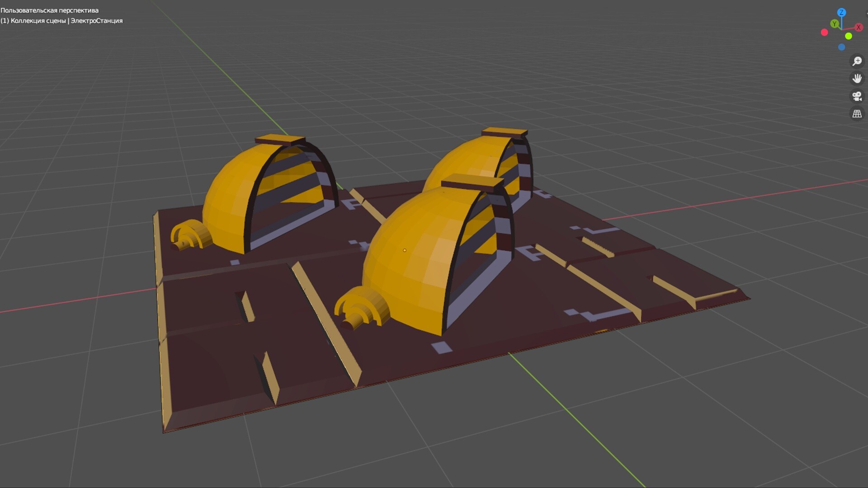The height and width of the screenshot is (488, 868).
Task: Click the ЭлектроСтанция collection label text
Action: (x=96, y=21)
